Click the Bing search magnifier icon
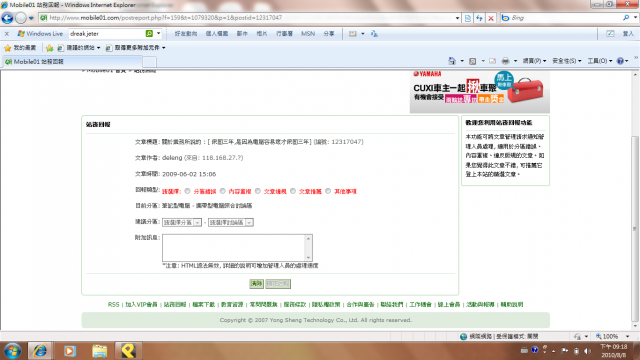The height and width of the screenshot is (360, 640). coord(626,18)
